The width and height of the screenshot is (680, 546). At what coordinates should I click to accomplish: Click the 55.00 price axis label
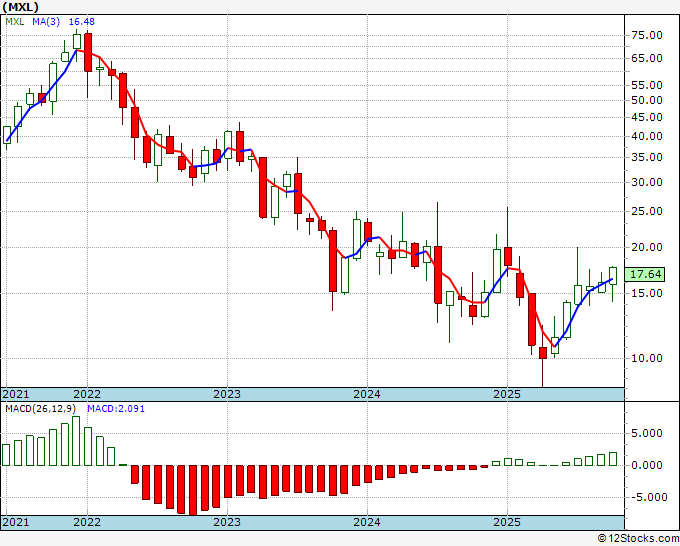click(647, 85)
